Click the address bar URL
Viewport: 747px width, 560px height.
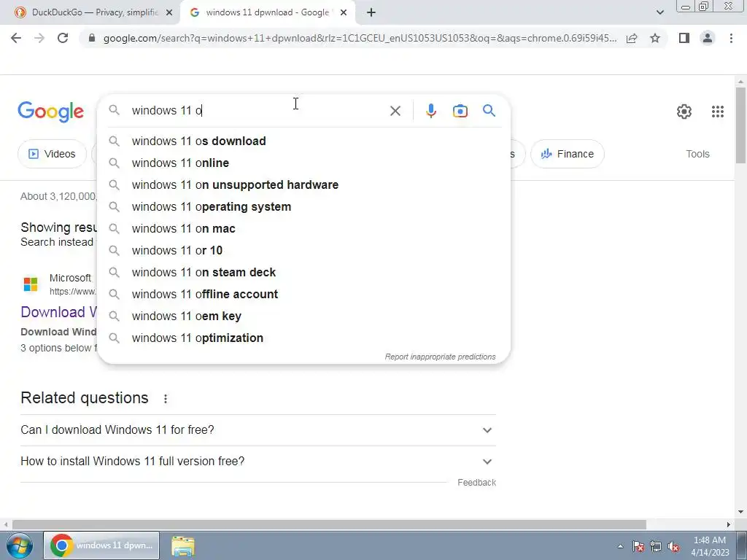click(360, 38)
